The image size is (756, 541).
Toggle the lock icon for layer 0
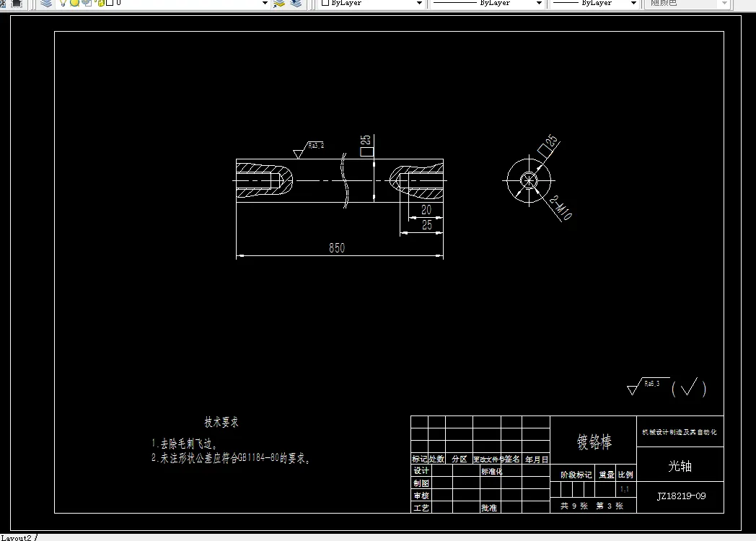tap(100, 3)
